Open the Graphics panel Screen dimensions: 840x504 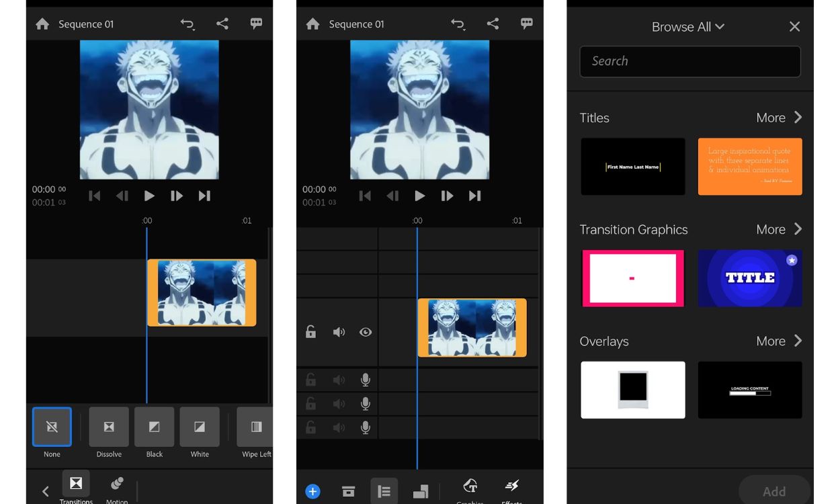pyautogui.click(x=470, y=489)
